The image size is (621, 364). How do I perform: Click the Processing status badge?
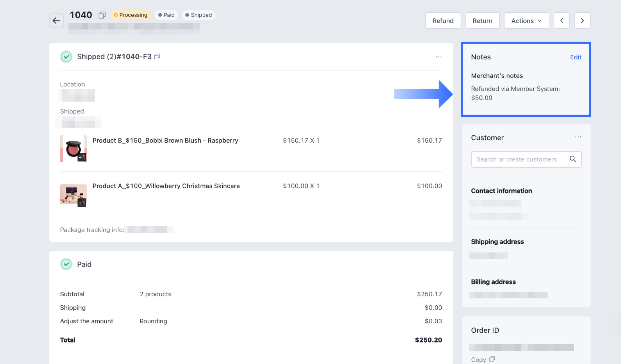131,15
